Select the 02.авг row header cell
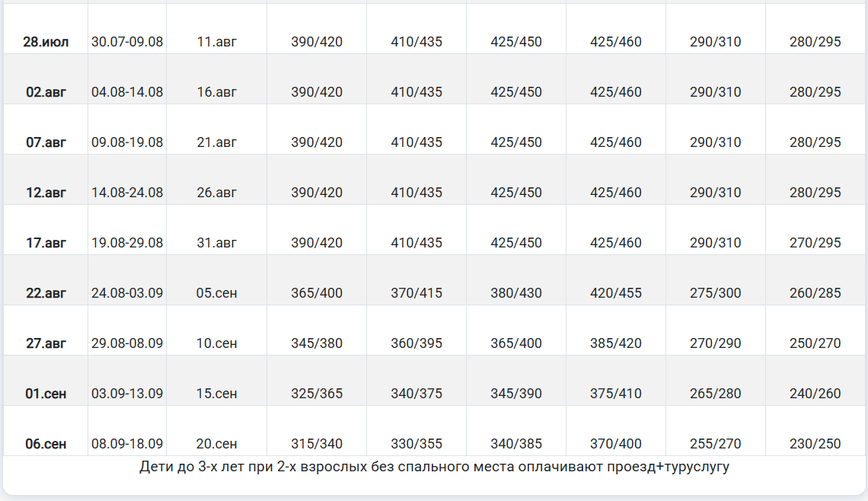868x501 pixels. (x=46, y=92)
